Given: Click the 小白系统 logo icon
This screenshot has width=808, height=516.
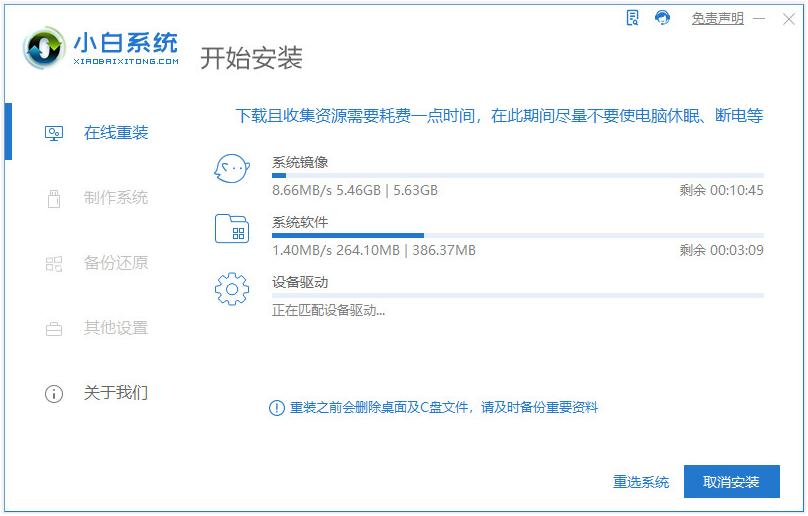Looking at the screenshot, I should coord(44,48).
